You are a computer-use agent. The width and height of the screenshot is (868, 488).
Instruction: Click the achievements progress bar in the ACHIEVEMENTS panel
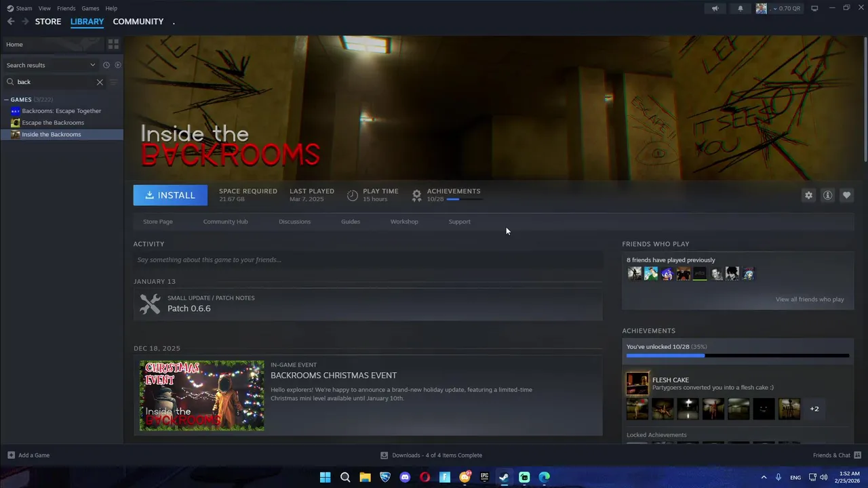pyautogui.click(x=738, y=355)
